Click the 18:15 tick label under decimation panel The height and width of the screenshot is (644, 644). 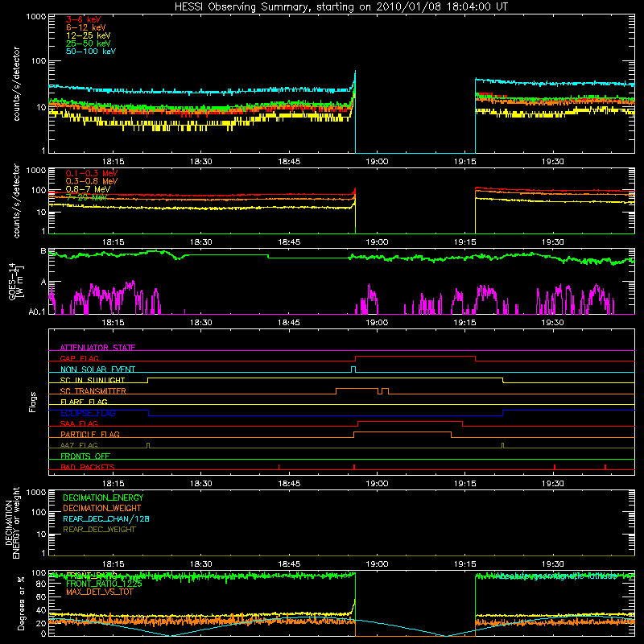(x=113, y=564)
